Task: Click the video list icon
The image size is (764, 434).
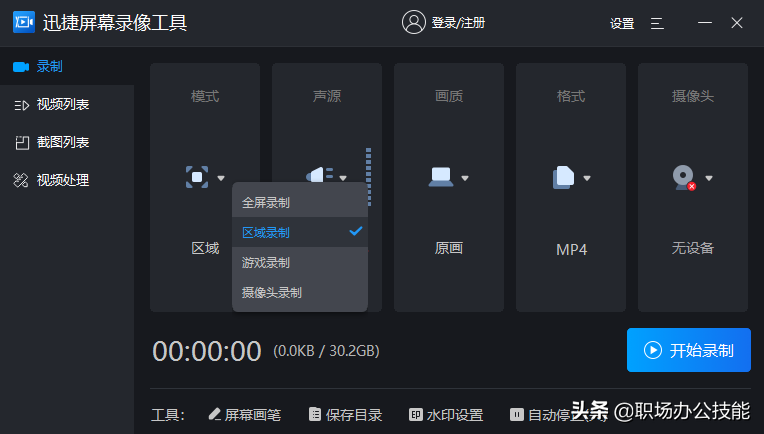Action: [21, 105]
